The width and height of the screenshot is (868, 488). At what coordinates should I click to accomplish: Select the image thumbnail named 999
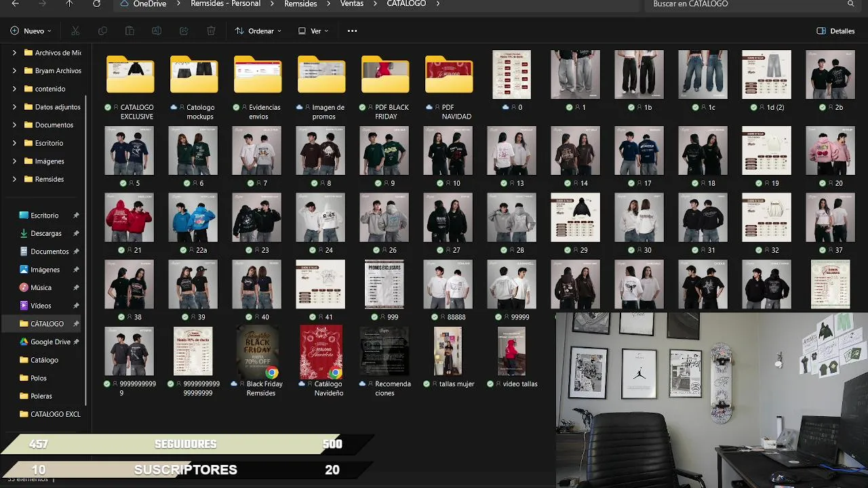384,285
